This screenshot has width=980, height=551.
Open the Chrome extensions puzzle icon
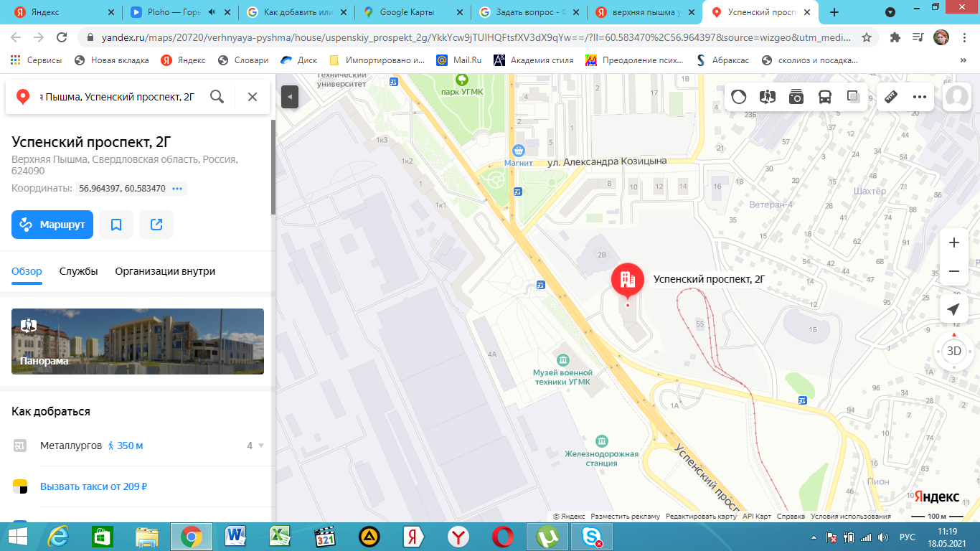pyautogui.click(x=895, y=37)
